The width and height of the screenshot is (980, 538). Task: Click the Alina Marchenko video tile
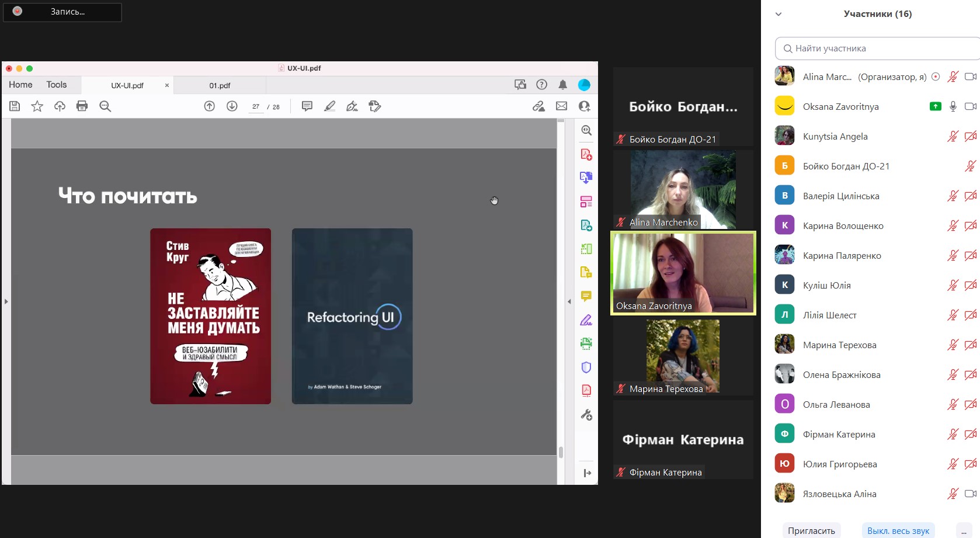point(683,189)
